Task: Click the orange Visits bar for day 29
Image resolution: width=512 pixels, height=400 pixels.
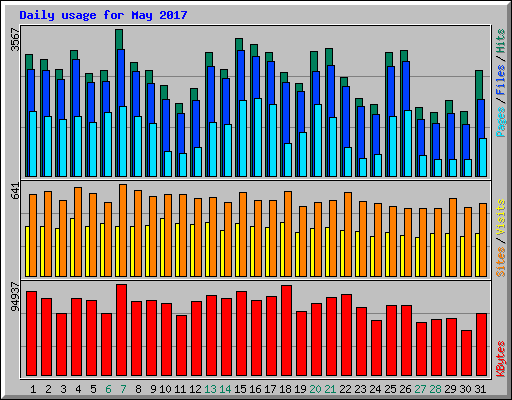Action: [453, 237]
